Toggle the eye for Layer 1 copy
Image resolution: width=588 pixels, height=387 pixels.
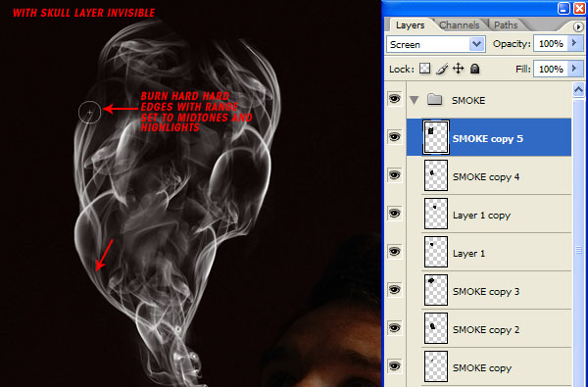point(394,214)
